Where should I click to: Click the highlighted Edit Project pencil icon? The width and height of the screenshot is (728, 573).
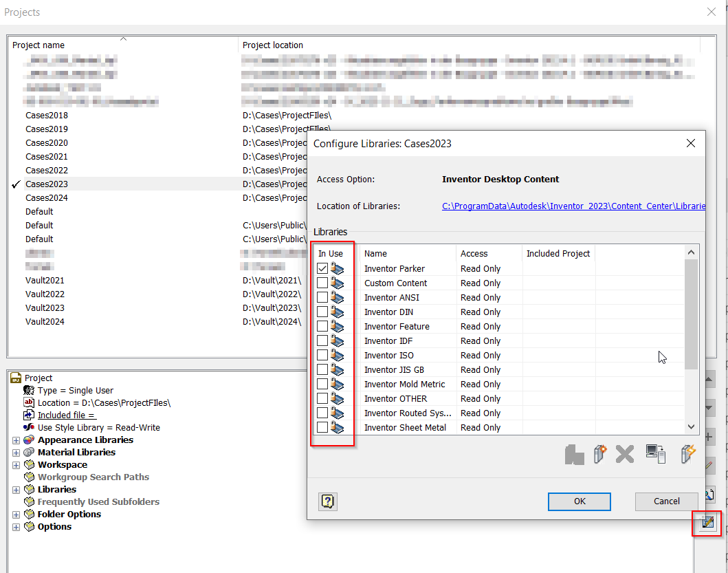(x=707, y=523)
